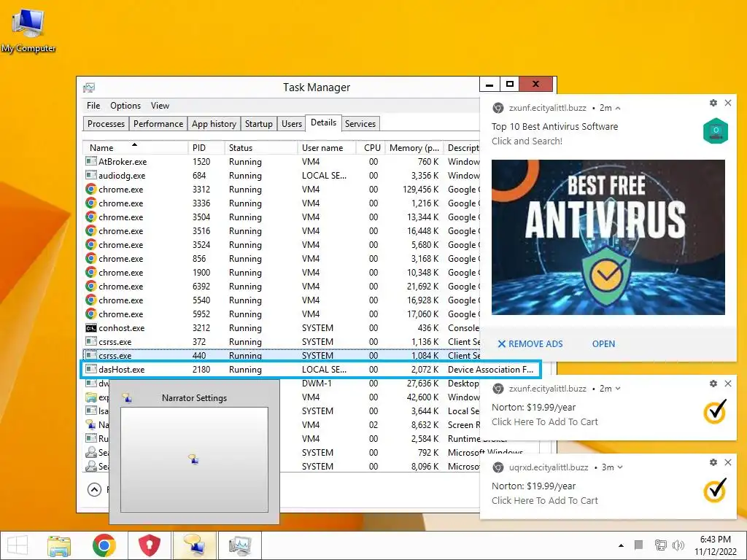The image size is (747, 560).
Task: Switch to the Startup tab
Action: (259, 124)
